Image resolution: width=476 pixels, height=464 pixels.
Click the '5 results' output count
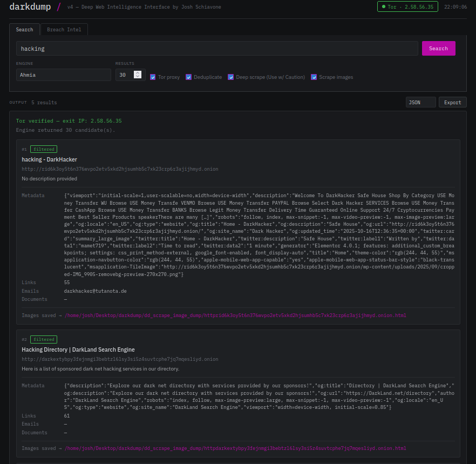(44, 103)
